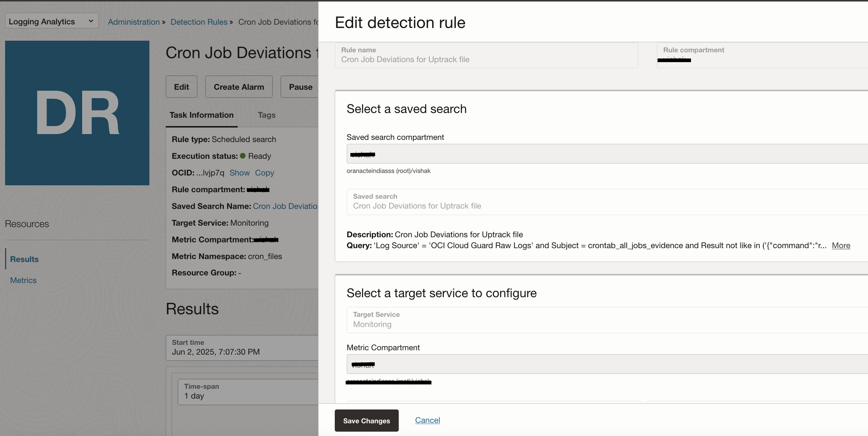Switch to the Tags tab
Image resolution: width=868 pixels, height=436 pixels.
point(266,115)
